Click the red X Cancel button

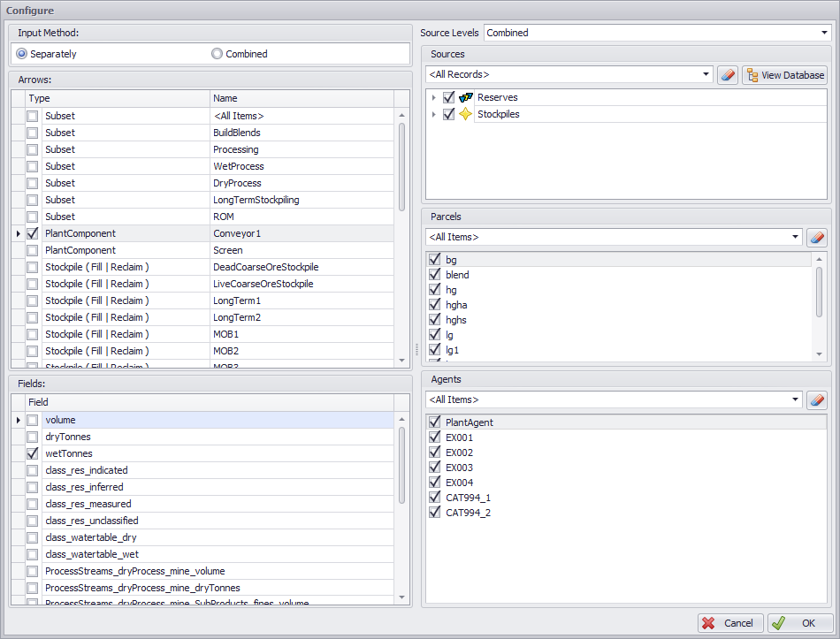point(730,623)
